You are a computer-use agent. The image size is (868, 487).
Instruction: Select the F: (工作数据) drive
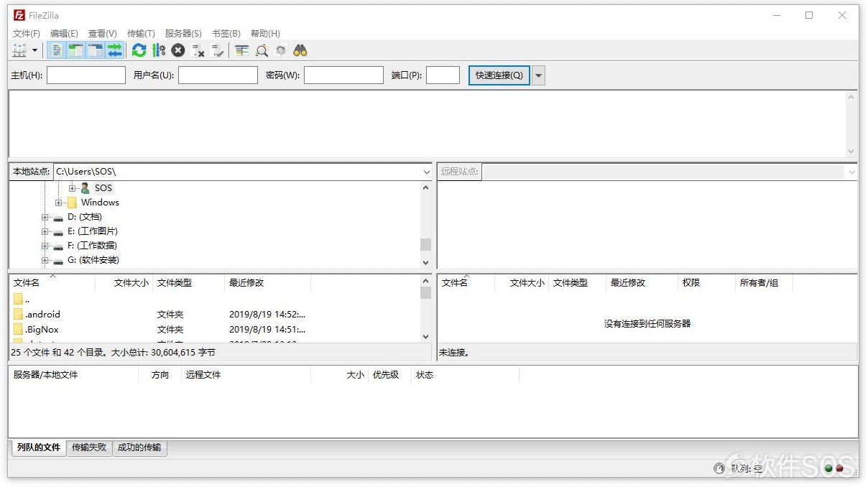(93, 246)
